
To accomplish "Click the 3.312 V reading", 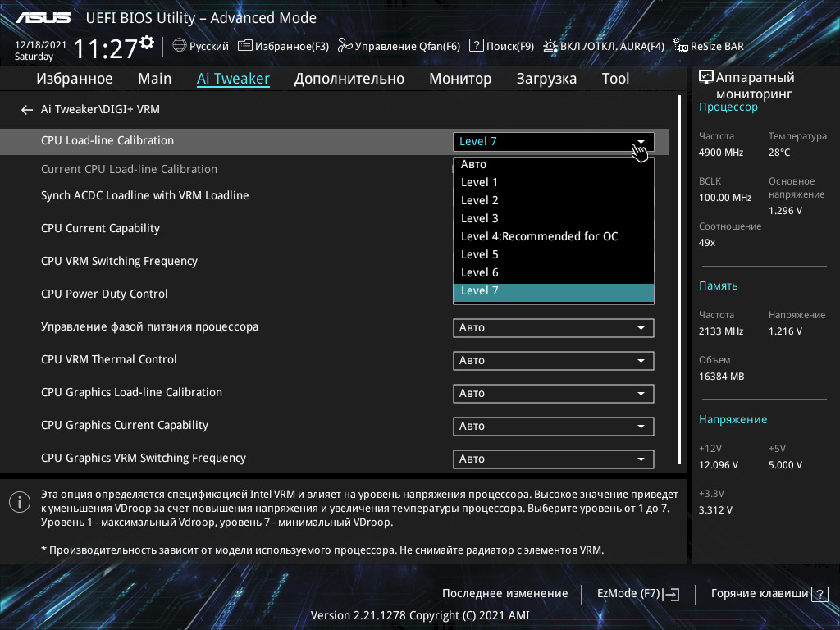I will (715, 510).
